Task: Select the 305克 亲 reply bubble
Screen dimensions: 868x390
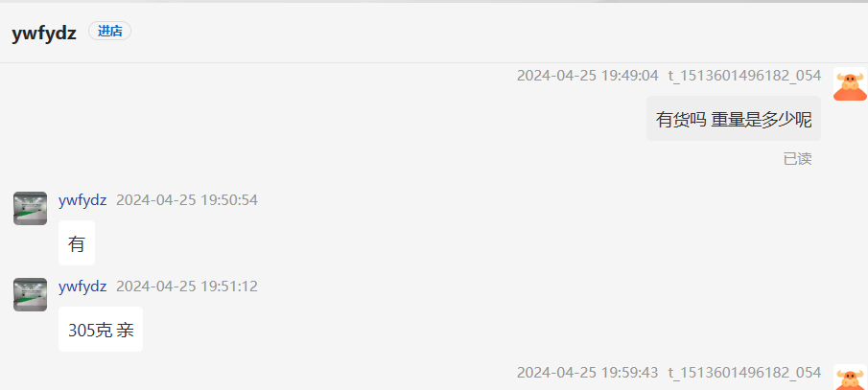Action: coord(101,329)
